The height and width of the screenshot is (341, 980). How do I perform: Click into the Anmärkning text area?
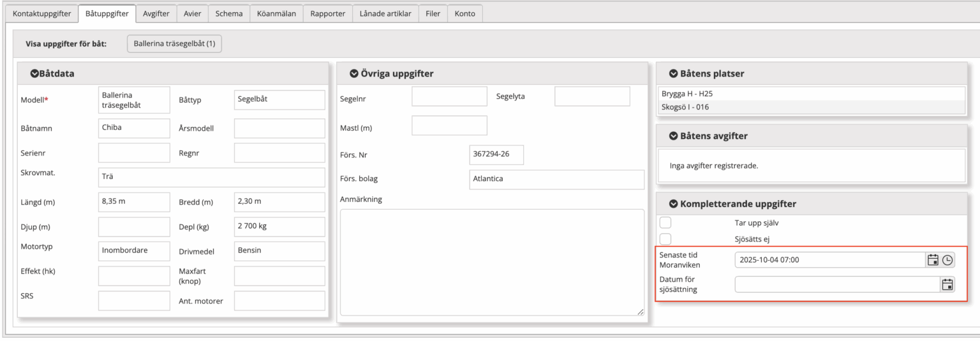492,261
